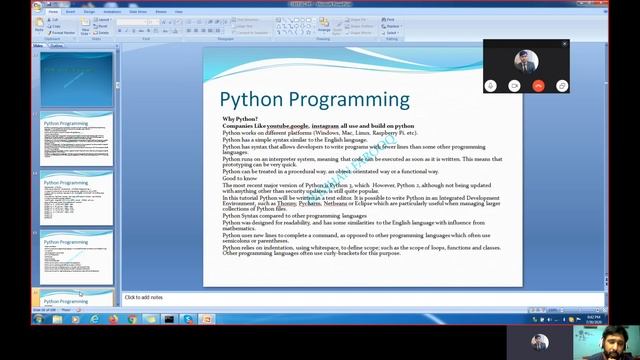Delete the current slide with Delete
640x360 pixels.
(101, 33)
